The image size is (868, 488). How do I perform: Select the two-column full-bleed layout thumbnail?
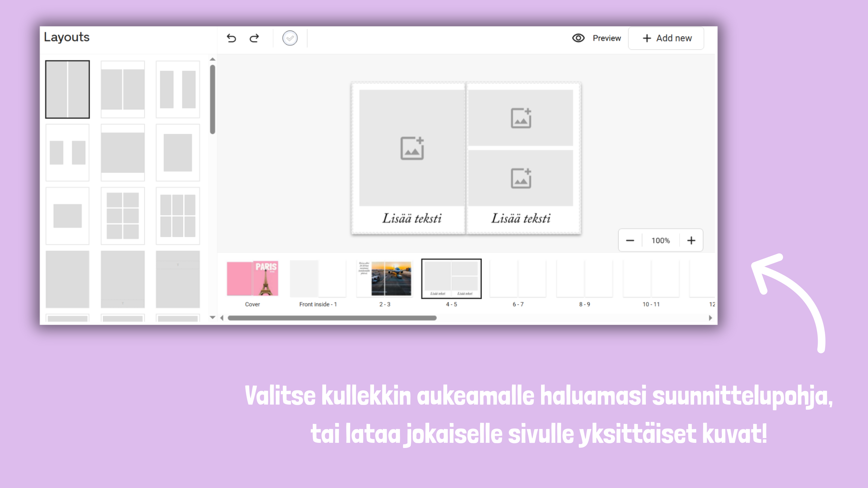point(68,89)
